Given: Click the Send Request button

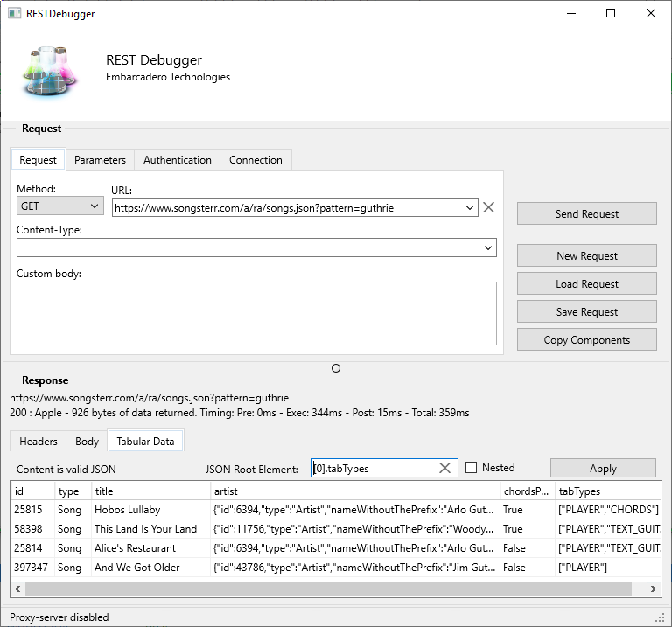Looking at the screenshot, I should click(x=587, y=213).
